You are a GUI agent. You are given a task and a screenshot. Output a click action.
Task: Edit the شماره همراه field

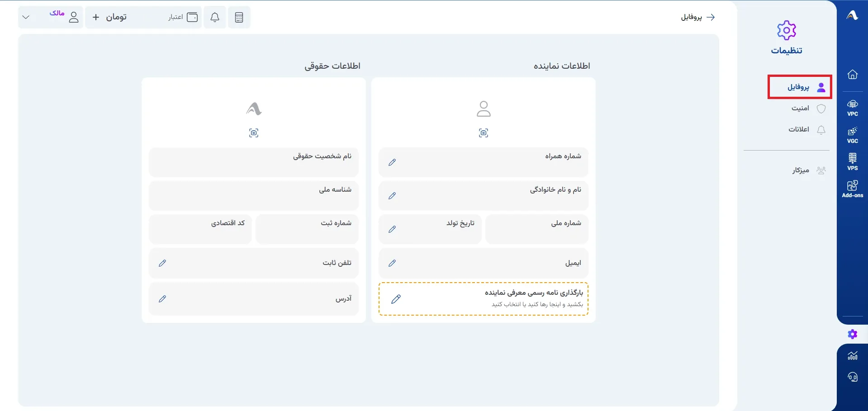tap(392, 162)
